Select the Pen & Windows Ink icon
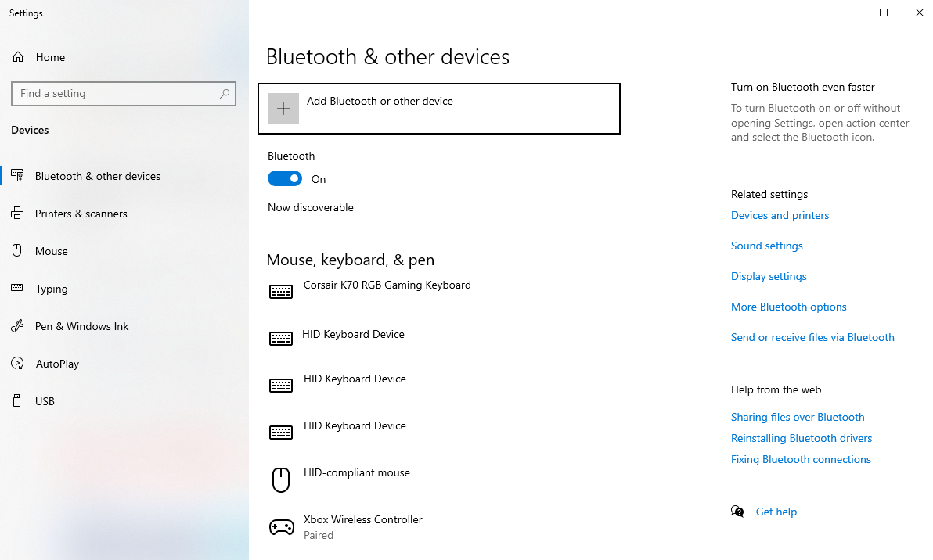Image resolution: width=933 pixels, height=560 pixels. 17,325
